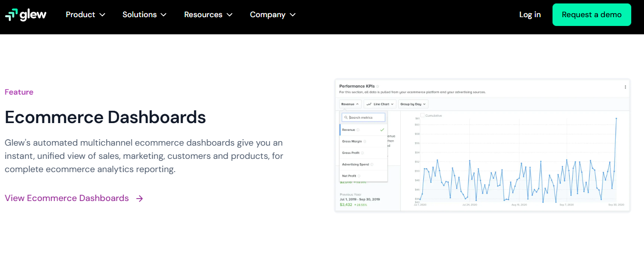Open the Company menu
This screenshot has height=253, width=644.
pyautogui.click(x=273, y=15)
